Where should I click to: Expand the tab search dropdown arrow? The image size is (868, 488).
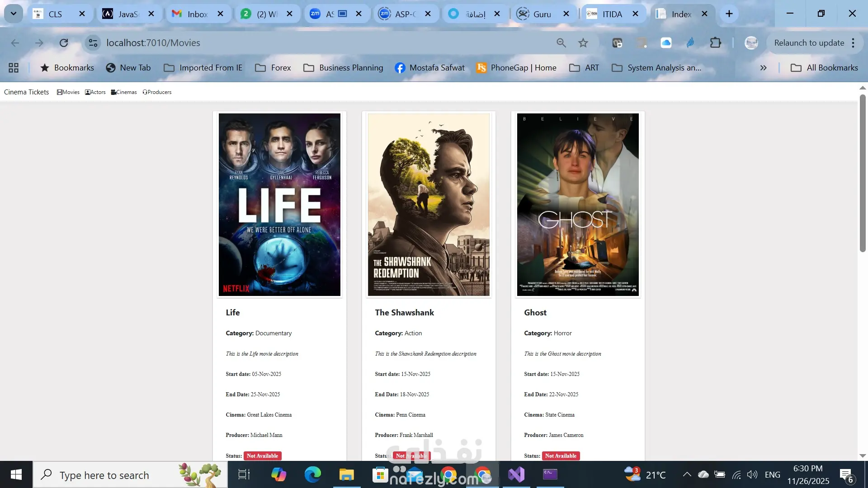pos(14,14)
